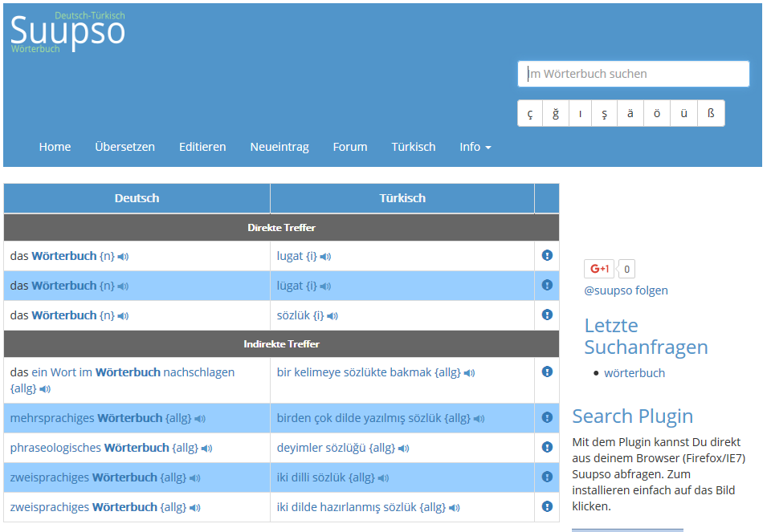This screenshot has height=532, width=767.
Task: Click the Google +1 button
Action: point(599,269)
